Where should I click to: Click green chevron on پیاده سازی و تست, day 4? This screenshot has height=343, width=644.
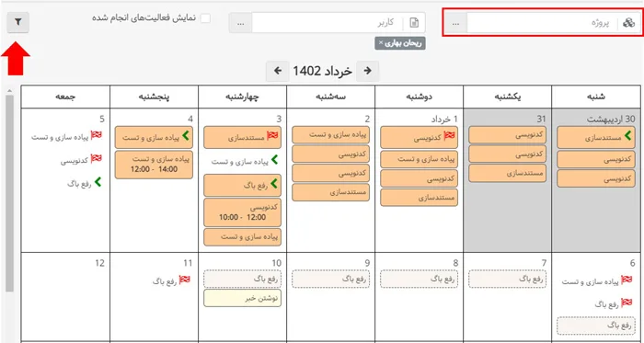186,136
